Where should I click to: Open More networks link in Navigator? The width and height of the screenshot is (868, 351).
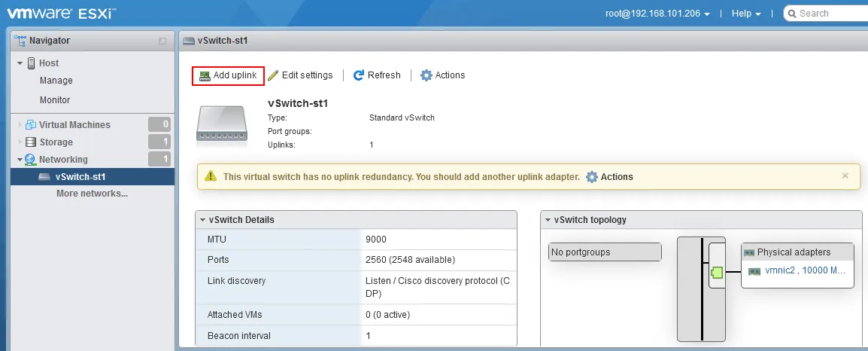92,194
